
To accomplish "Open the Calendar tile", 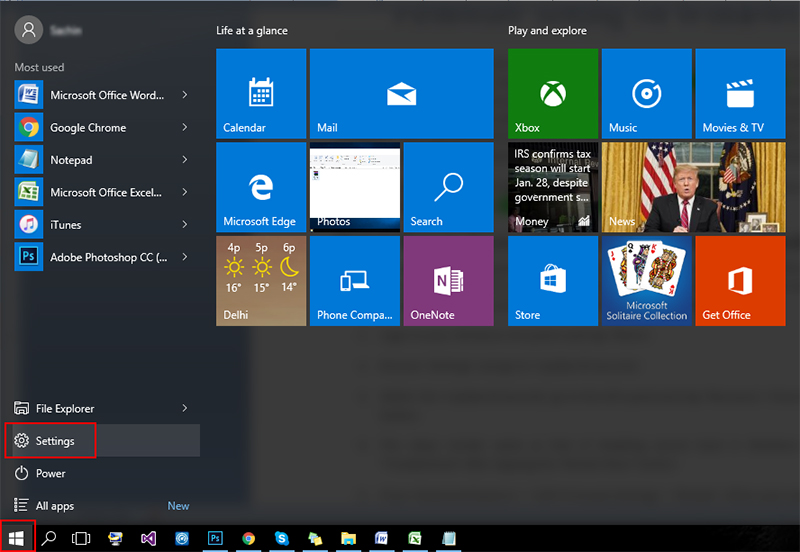I will click(261, 93).
